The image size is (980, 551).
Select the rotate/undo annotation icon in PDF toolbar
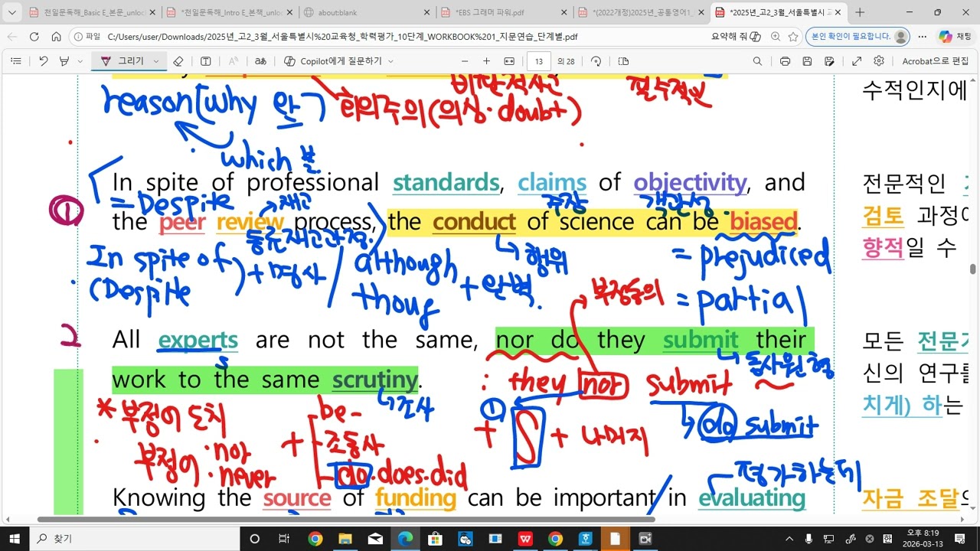click(x=44, y=61)
